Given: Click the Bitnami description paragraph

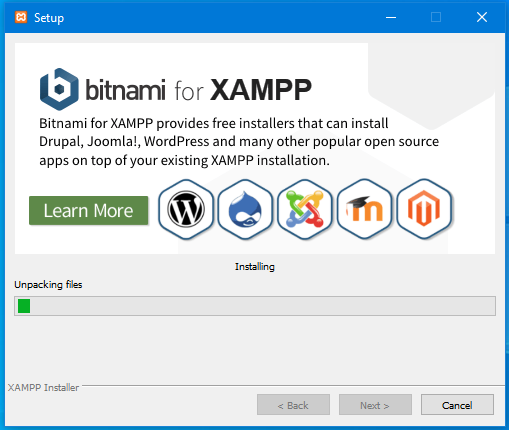Looking at the screenshot, I should tap(239, 142).
